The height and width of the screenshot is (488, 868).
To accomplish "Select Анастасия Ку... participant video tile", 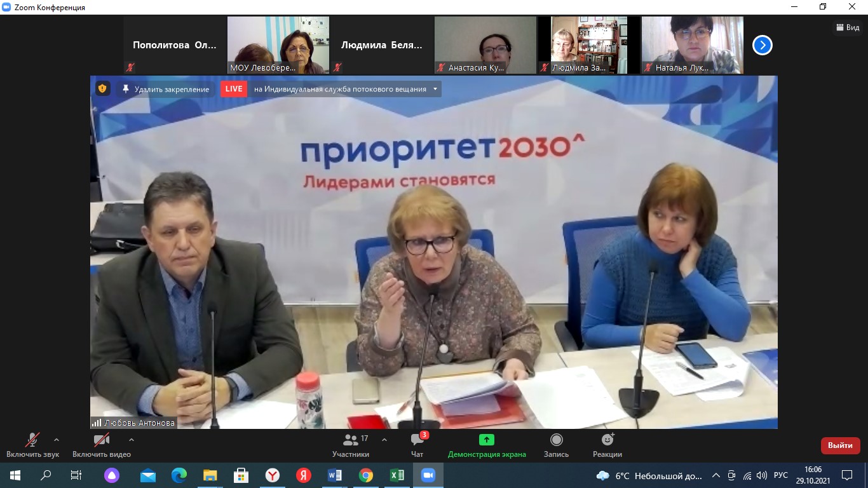I will click(485, 45).
